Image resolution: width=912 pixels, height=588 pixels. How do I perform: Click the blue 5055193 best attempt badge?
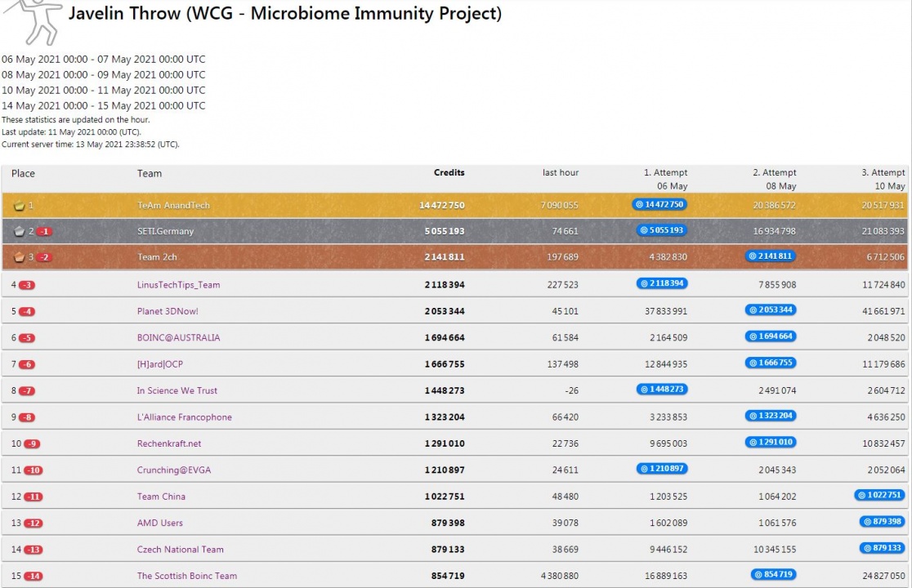[662, 230]
